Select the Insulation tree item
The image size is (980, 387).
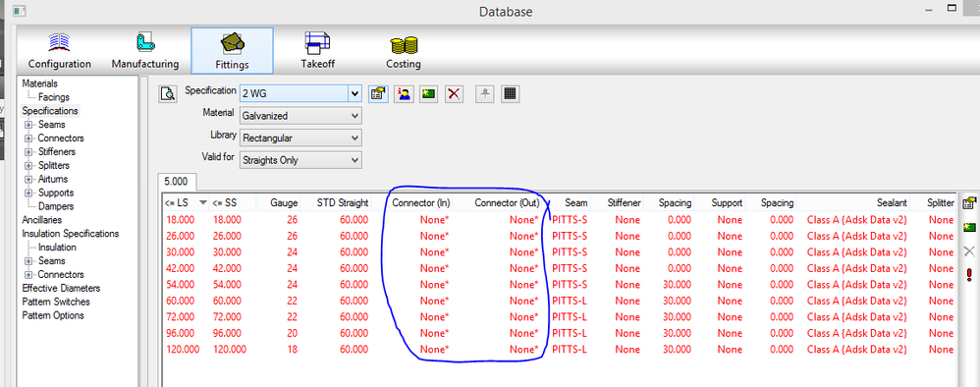[57, 248]
